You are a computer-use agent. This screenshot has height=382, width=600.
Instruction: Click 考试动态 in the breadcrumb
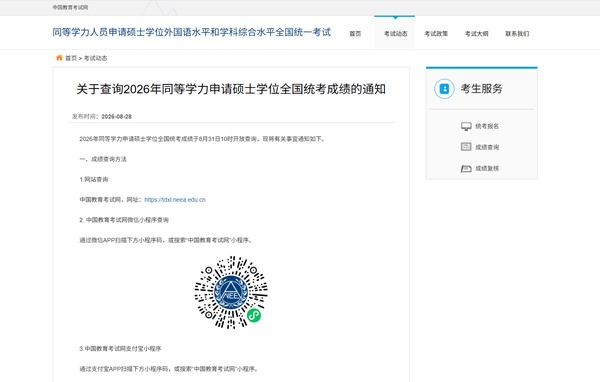95,58
